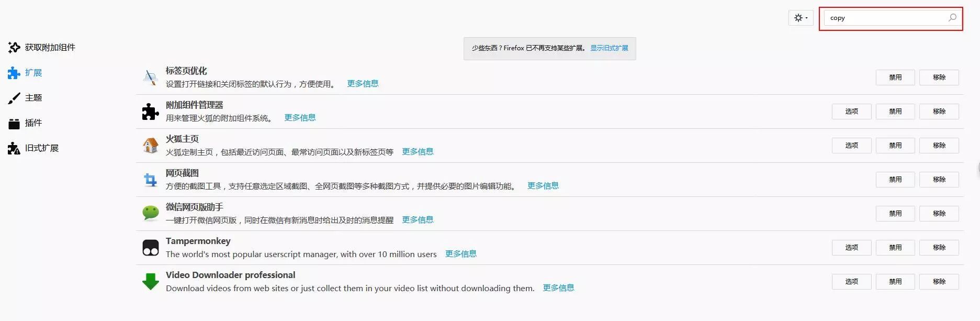This screenshot has height=321, width=980.
Task: Open 更多信息 for Video Downloader professional
Action: (x=559, y=288)
